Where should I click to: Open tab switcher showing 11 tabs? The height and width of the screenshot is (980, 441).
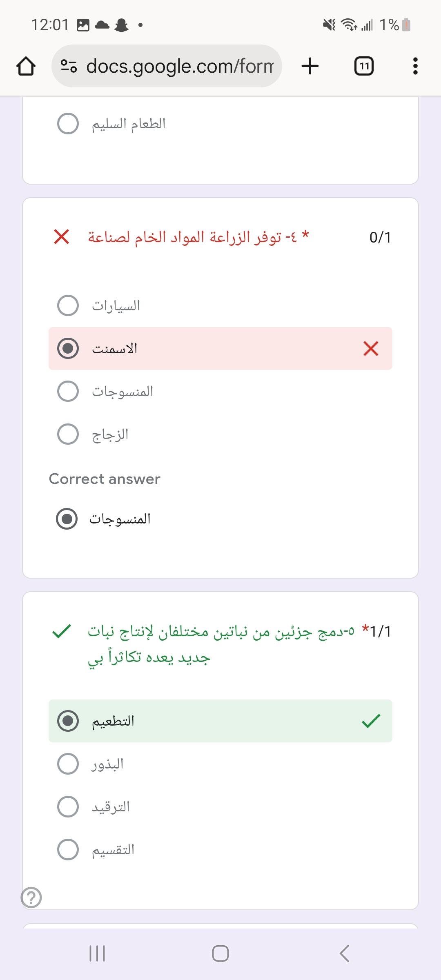pos(364,66)
